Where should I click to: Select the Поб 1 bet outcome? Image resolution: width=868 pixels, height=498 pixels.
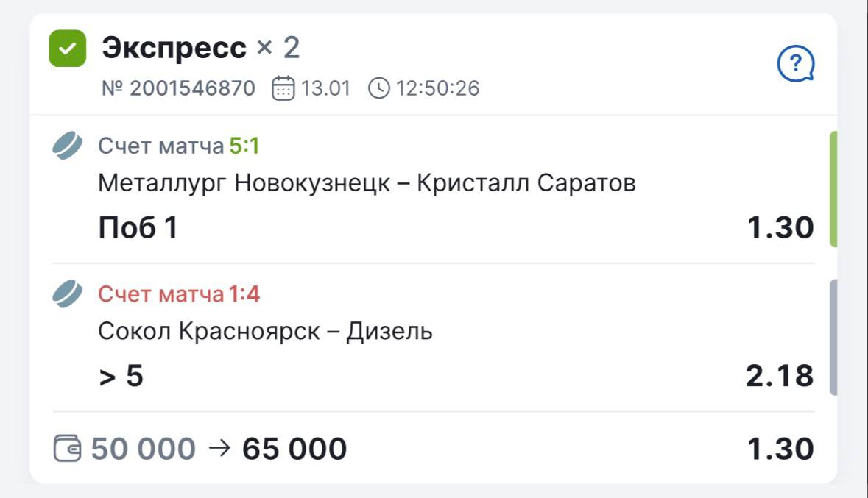pos(138,228)
